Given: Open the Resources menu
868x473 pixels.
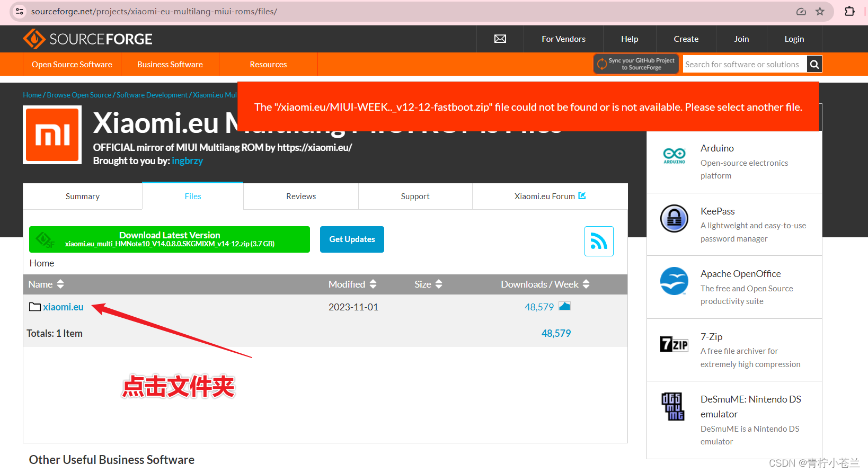Looking at the screenshot, I should [268, 64].
